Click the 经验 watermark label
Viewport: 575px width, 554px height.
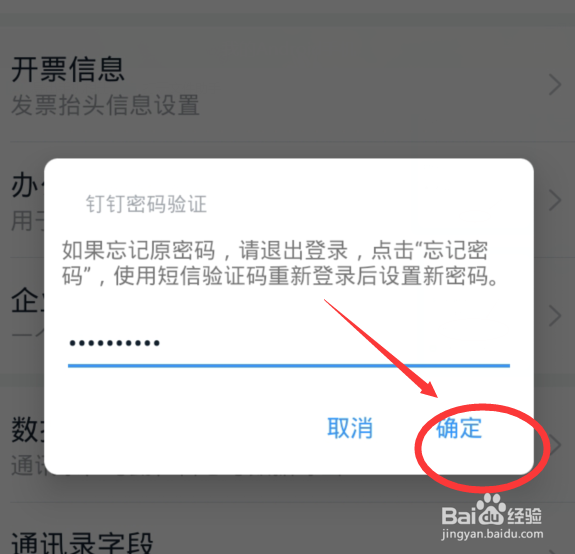[524, 516]
